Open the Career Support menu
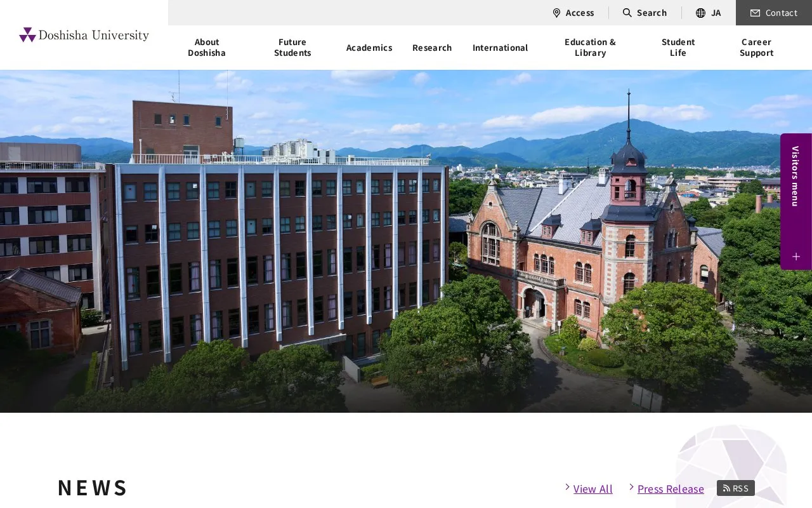 click(x=756, y=48)
